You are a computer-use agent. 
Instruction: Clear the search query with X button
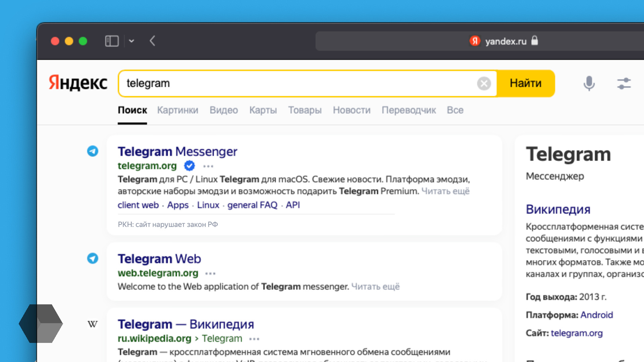point(484,83)
